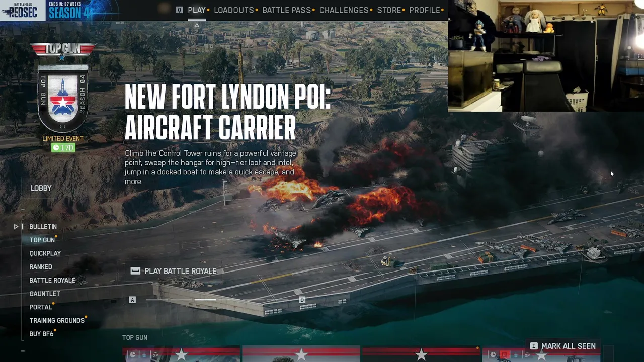Open the third Top Gun card
Image resolution: width=644 pixels, height=362 pixels.
tap(421, 354)
